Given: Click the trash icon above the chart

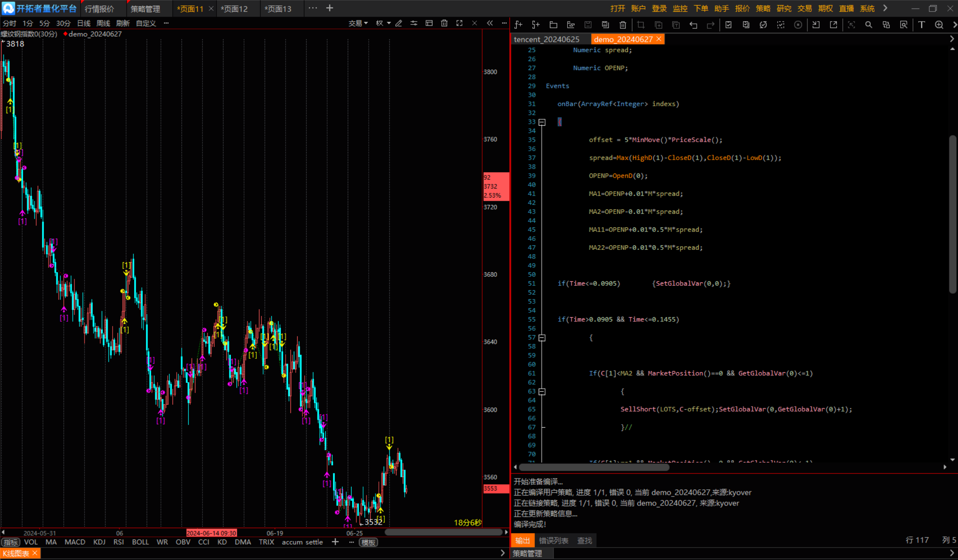Looking at the screenshot, I should tap(444, 23).
